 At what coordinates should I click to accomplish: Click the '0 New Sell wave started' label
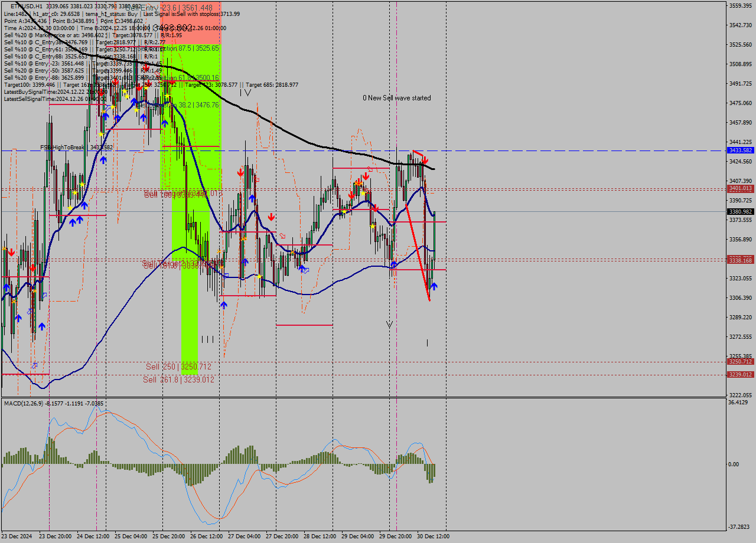397,98
